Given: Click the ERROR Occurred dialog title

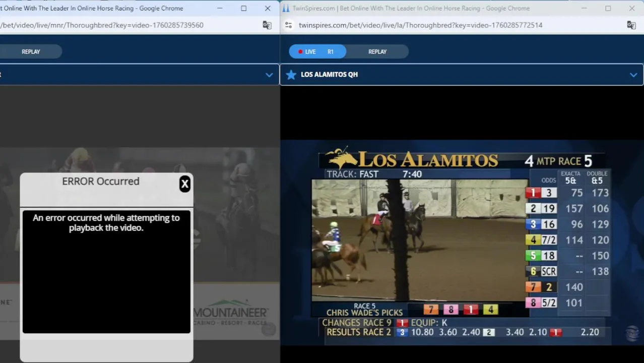Looking at the screenshot, I should [x=101, y=181].
